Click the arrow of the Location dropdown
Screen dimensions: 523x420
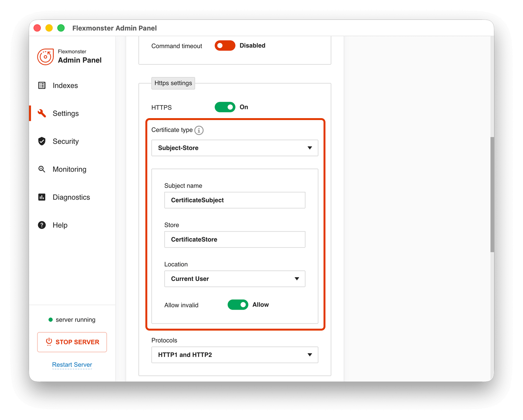click(x=297, y=278)
